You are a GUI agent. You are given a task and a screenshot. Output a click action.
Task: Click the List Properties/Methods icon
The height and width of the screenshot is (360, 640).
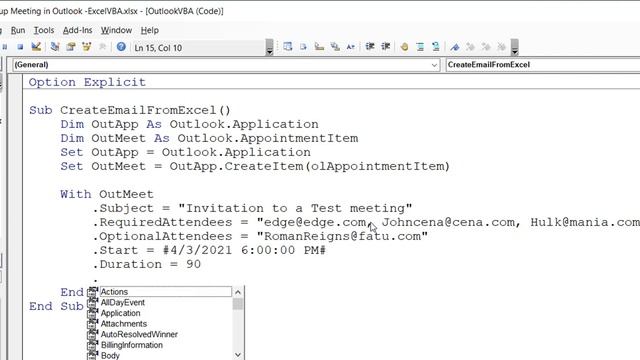click(287, 47)
